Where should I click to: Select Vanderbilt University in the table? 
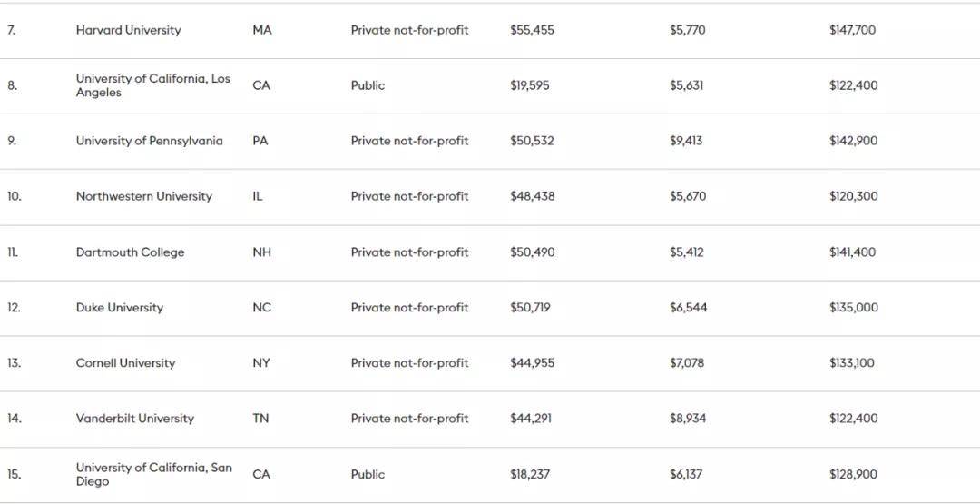[135, 419]
